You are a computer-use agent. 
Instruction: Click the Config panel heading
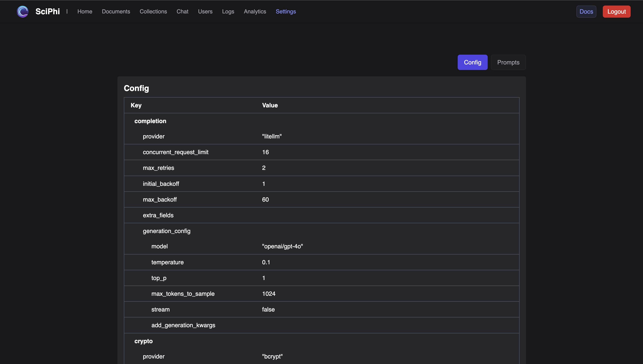[136, 88]
